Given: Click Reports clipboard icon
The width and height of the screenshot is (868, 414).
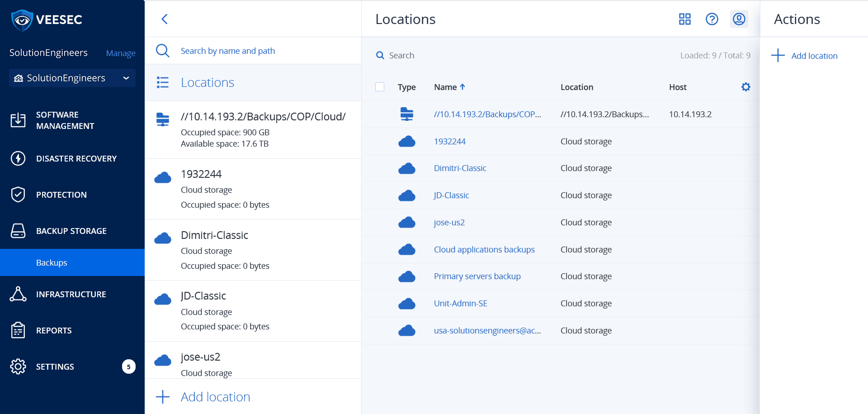Looking at the screenshot, I should click(x=18, y=330).
